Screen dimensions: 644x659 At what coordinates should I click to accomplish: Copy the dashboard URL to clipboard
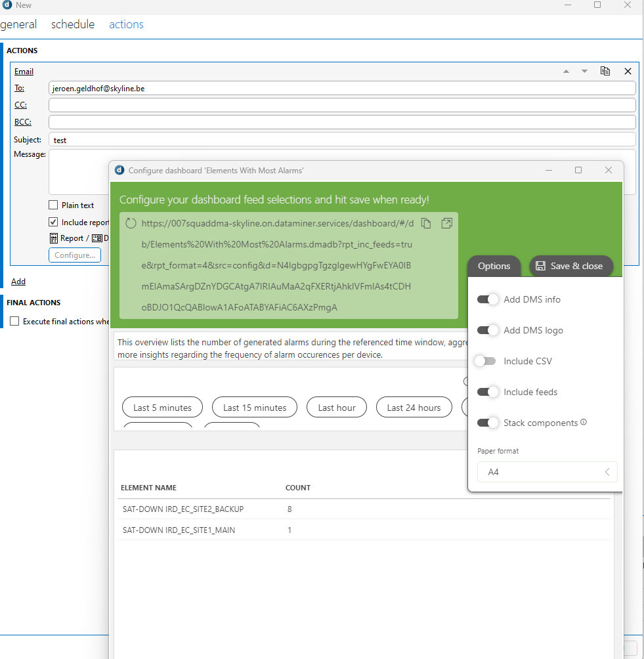click(426, 223)
